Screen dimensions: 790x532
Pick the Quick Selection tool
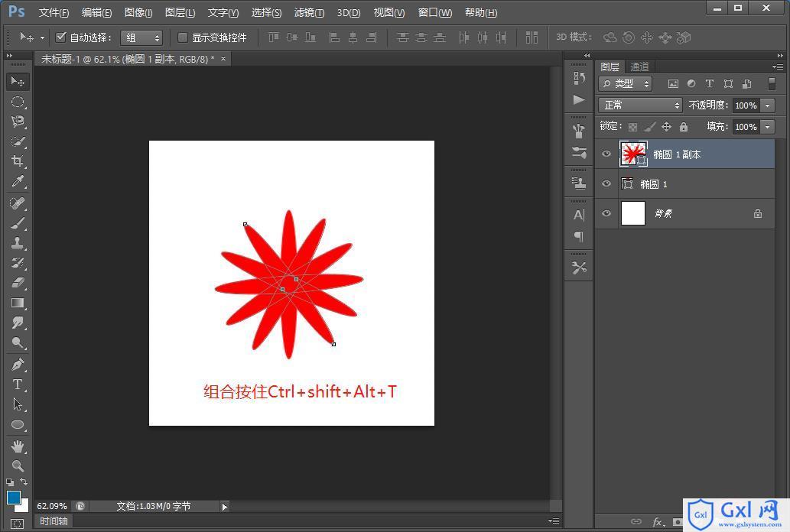click(x=18, y=141)
